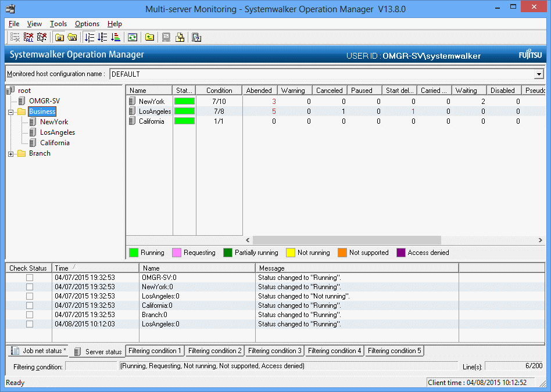Click the Branch folder icon in tree

click(22, 153)
